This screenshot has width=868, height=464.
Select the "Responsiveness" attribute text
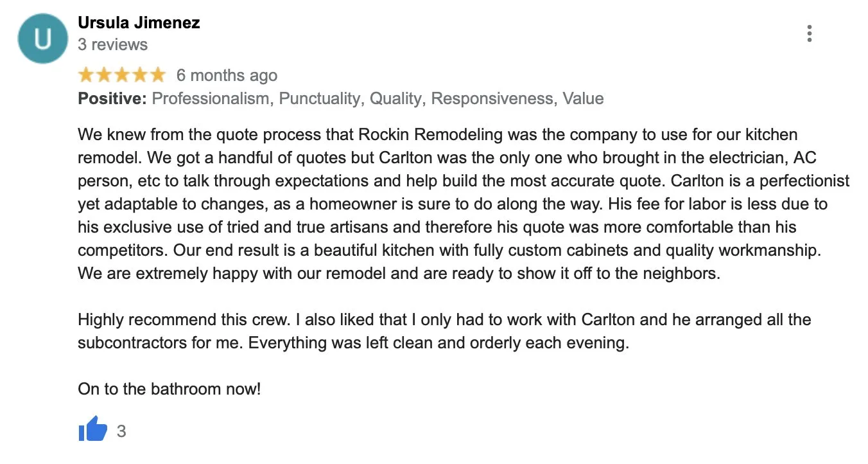point(492,98)
